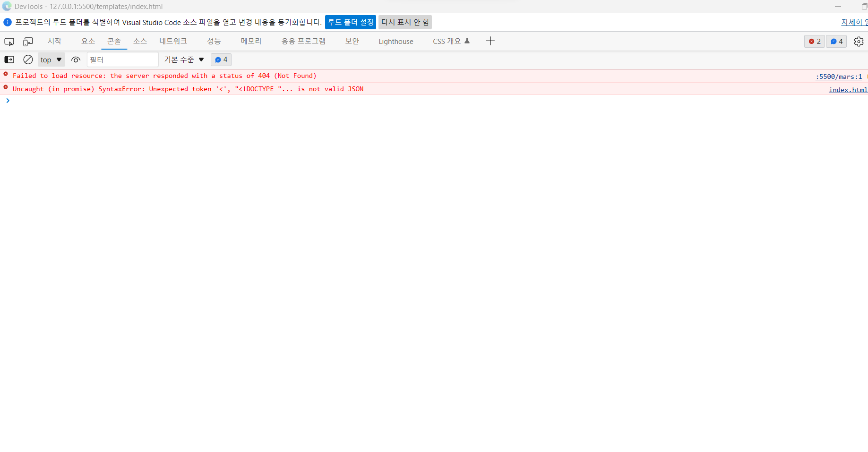Open the 네트워크 tab

pos(173,41)
